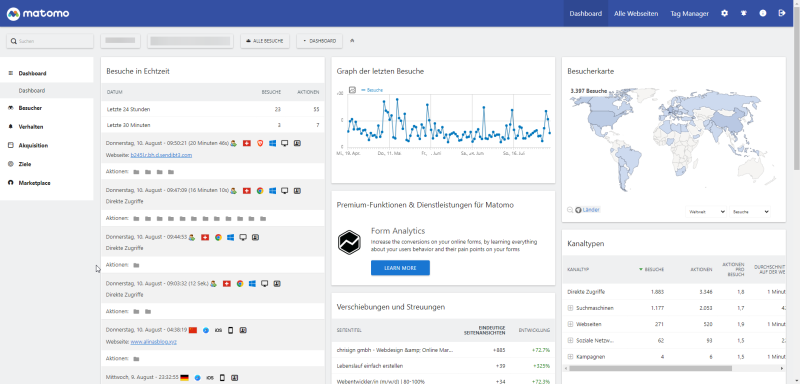800x384 pixels.
Task: Click the China flag in 04:38:19 visit
Action: point(193,330)
